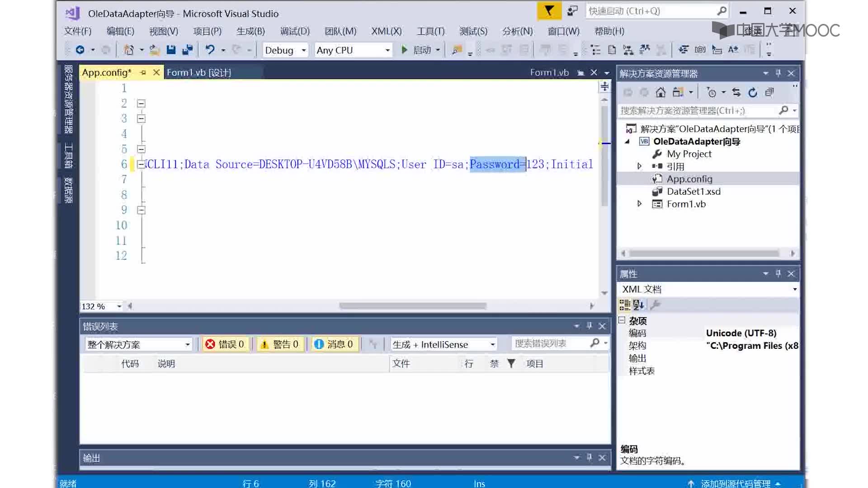Viewport: 868px width, 488px height.
Task: Toggle auto-hide pin on App.config tab
Action: click(x=143, y=72)
